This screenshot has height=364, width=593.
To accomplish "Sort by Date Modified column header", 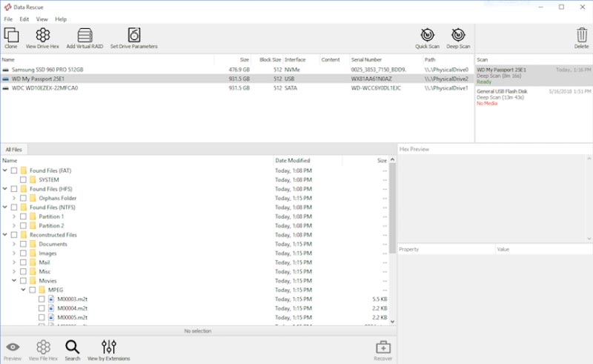I will [292, 160].
